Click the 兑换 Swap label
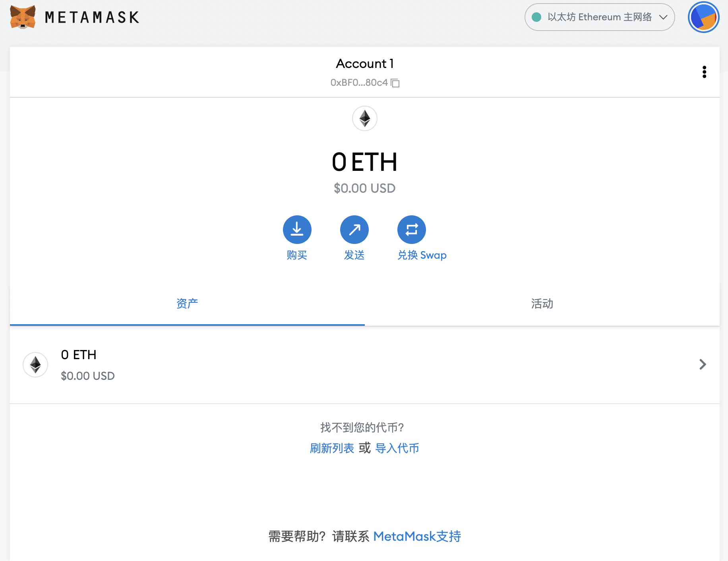 pos(422,255)
